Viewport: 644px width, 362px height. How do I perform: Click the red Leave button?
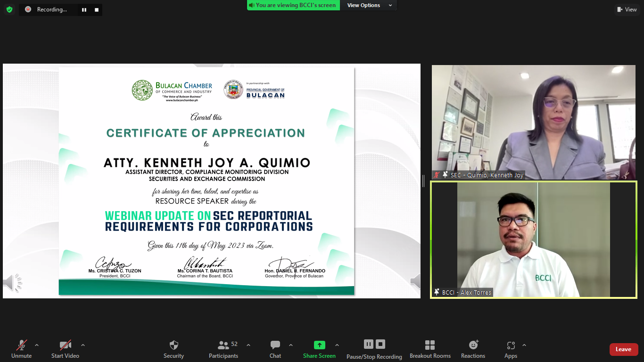pos(624,349)
